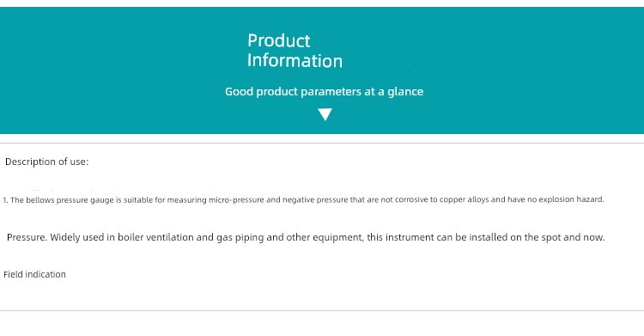Click the bottom horizontal divider line
The width and height of the screenshot is (644, 336).
[322, 310]
